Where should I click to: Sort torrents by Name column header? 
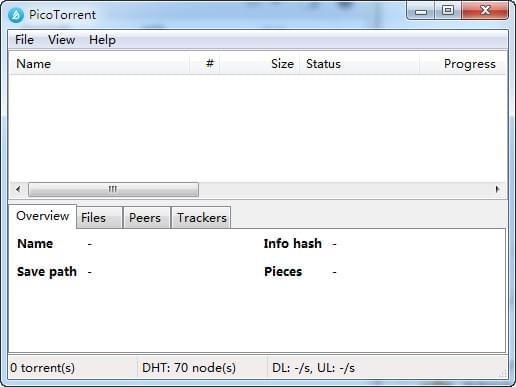click(99, 64)
